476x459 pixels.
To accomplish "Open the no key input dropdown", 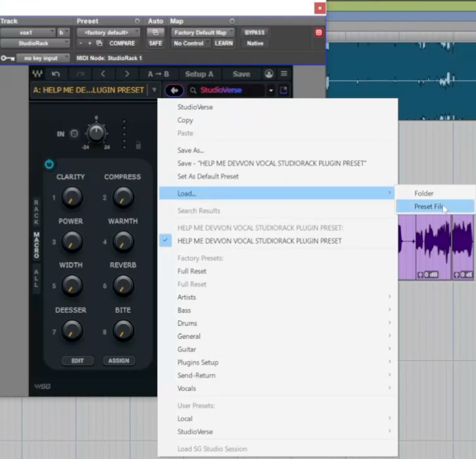I will (x=43, y=58).
